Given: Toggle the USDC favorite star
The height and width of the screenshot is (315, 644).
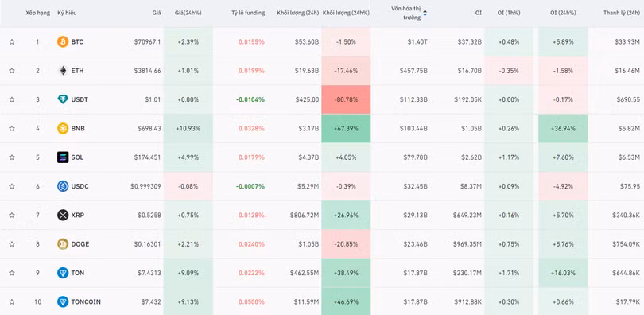Looking at the screenshot, I should click(x=12, y=186).
